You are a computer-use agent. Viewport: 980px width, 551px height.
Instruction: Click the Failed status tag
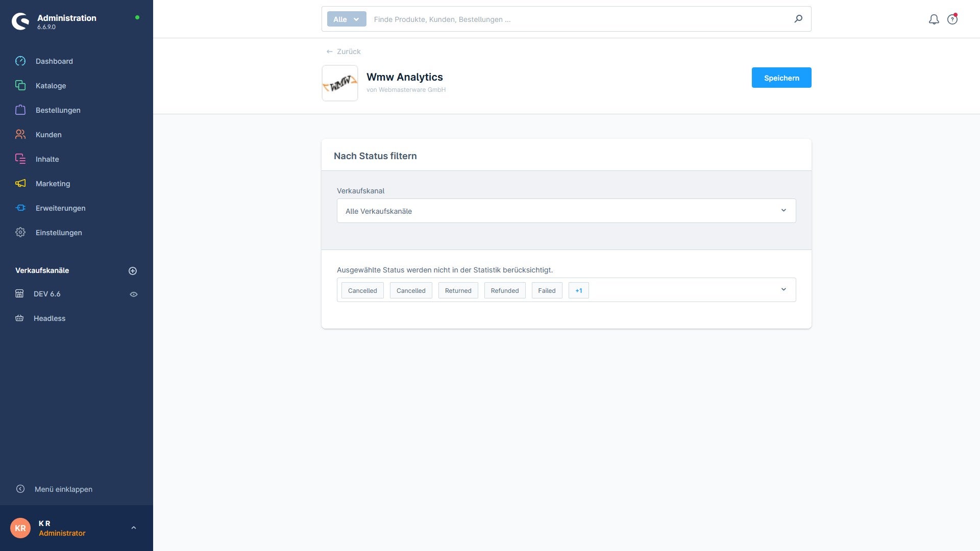pos(547,291)
